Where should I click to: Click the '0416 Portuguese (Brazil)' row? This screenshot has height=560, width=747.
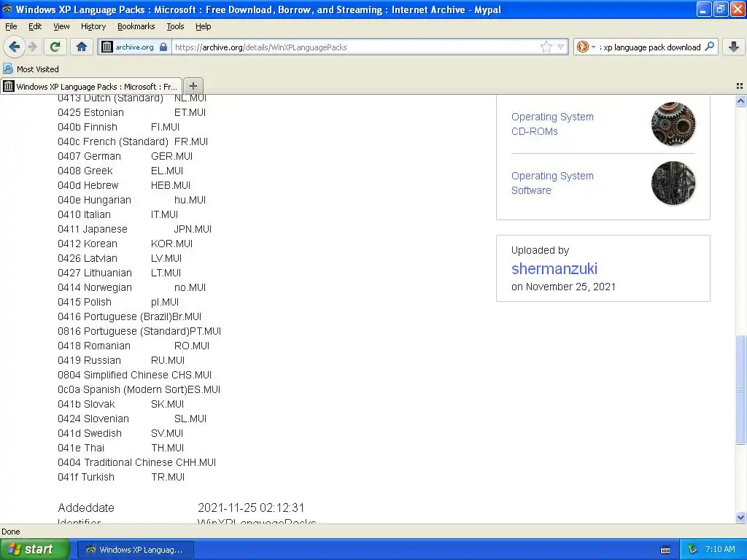(129, 316)
